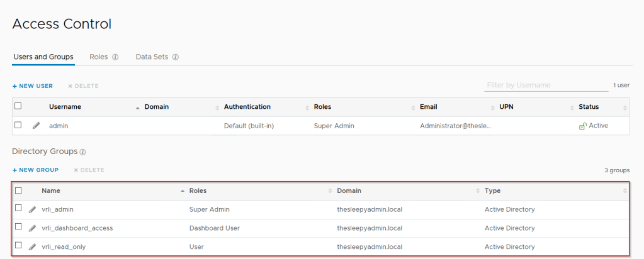
Task: Click the pencil edit icon for admin user
Action: coord(36,126)
